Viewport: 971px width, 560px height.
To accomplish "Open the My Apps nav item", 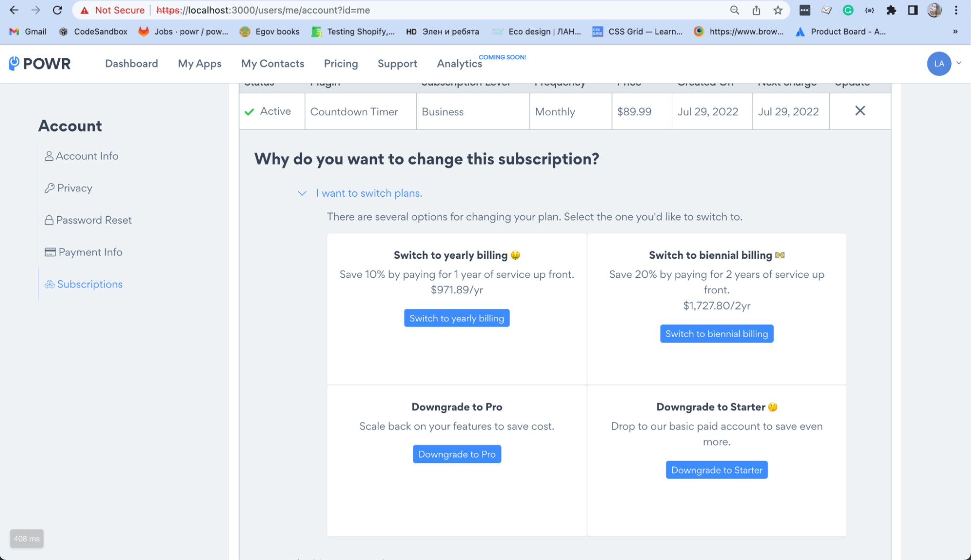I will tap(200, 64).
